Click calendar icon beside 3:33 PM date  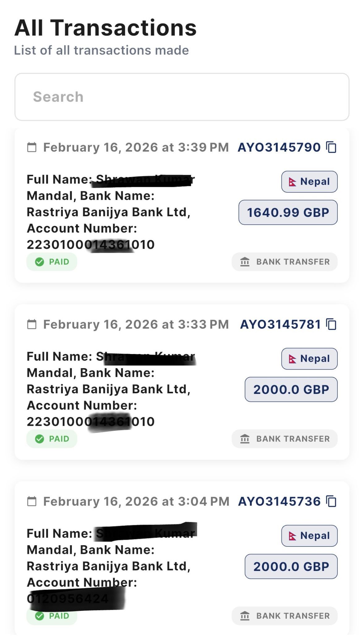32,324
